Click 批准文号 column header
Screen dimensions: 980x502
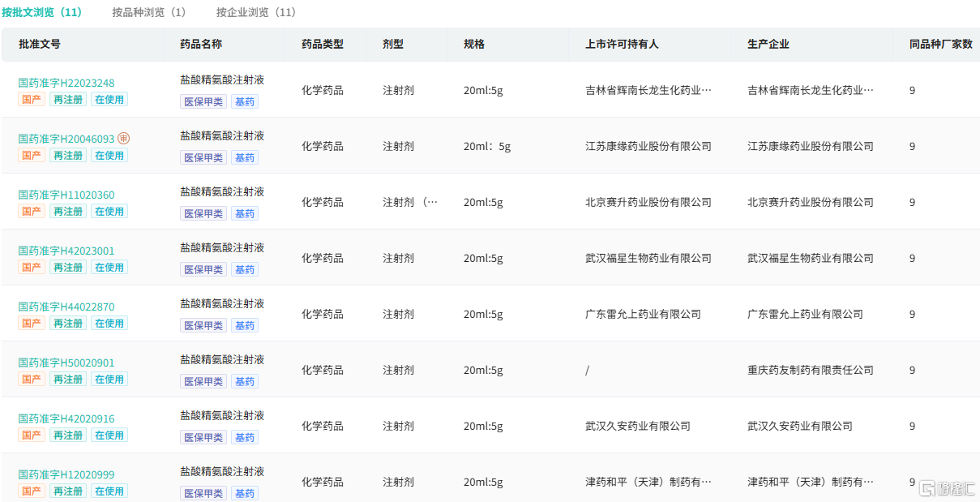coord(39,45)
